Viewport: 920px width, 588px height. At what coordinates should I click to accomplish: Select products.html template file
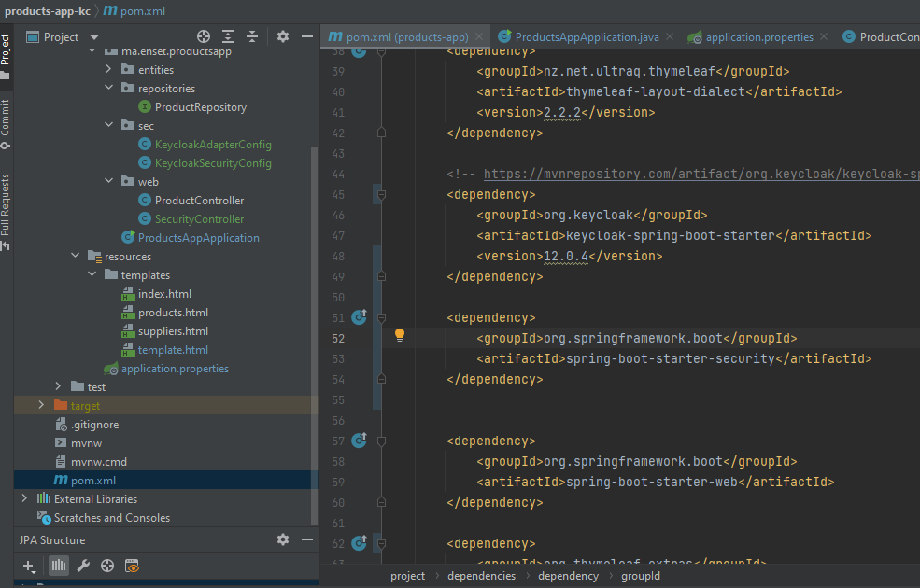click(x=173, y=313)
